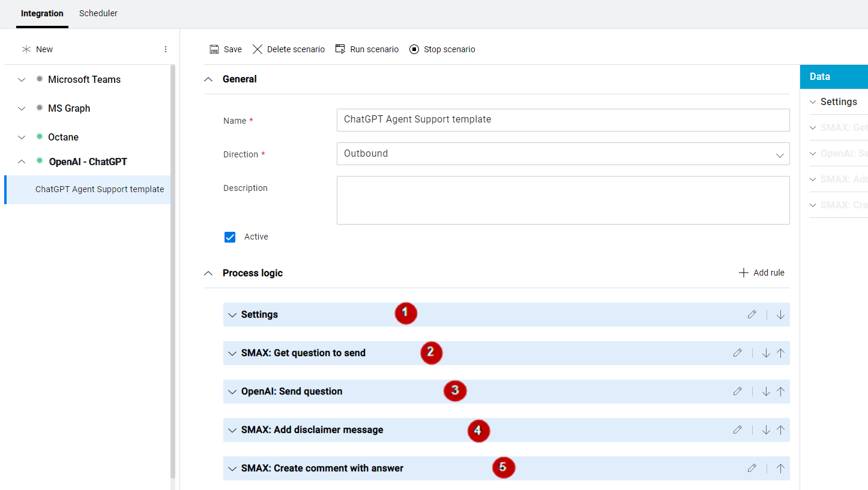Expand the Microsoft Teams tree node
The height and width of the screenshot is (490, 868).
[22, 79]
